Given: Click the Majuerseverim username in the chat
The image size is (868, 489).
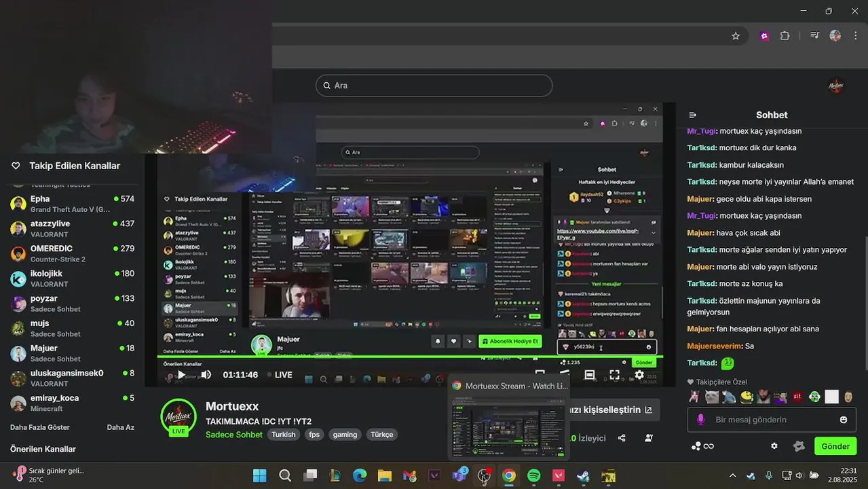Looking at the screenshot, I should 714,346.
